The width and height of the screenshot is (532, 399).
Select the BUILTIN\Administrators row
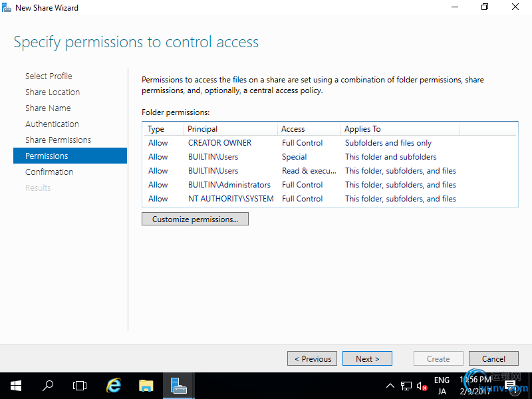330,185
